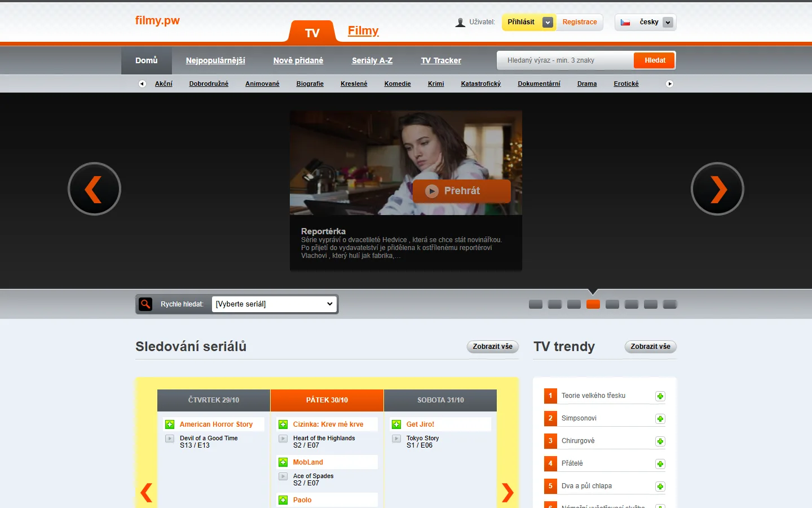Open the Dokumentární genre link
812x508 pixels.
click(x=539, y=84)
